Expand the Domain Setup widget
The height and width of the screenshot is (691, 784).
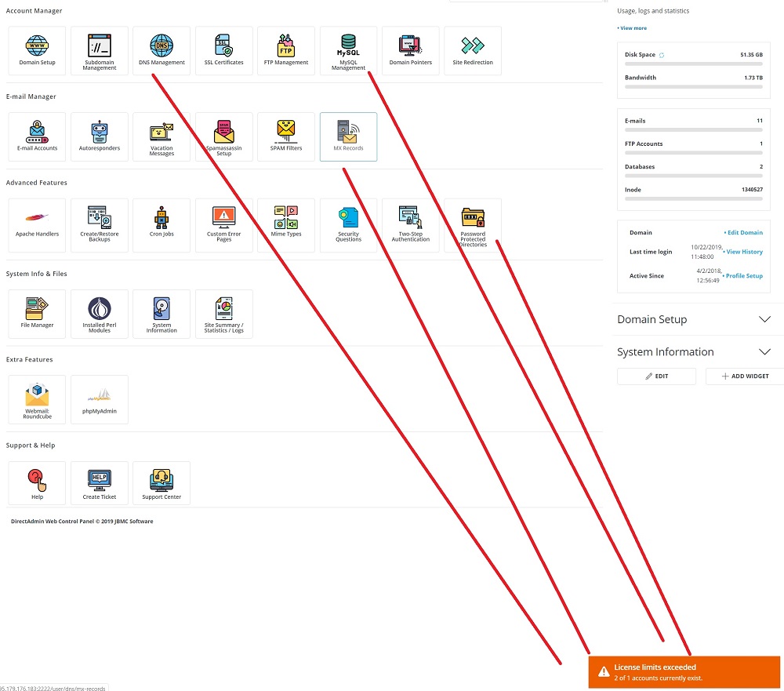pos(765,319)
